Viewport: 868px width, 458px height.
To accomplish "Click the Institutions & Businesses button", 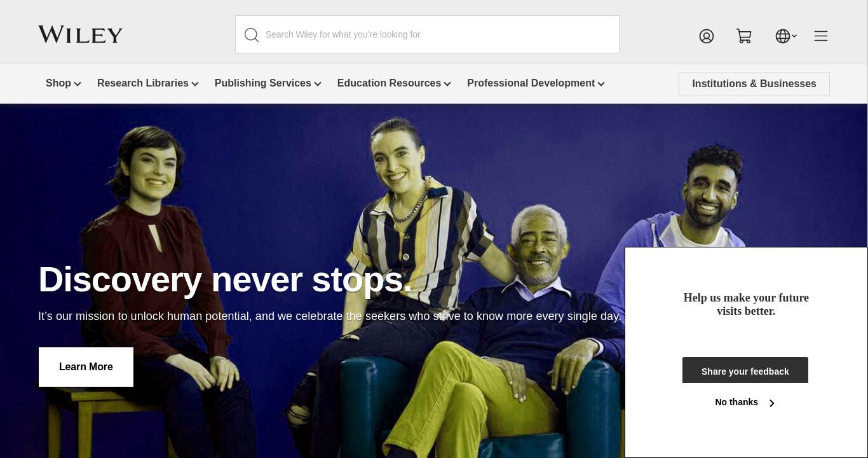I will click(x=754, y=84).
